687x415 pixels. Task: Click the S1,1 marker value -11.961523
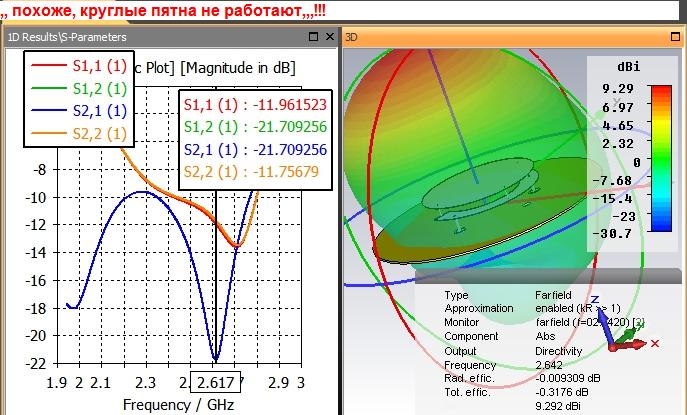point(291,105)
